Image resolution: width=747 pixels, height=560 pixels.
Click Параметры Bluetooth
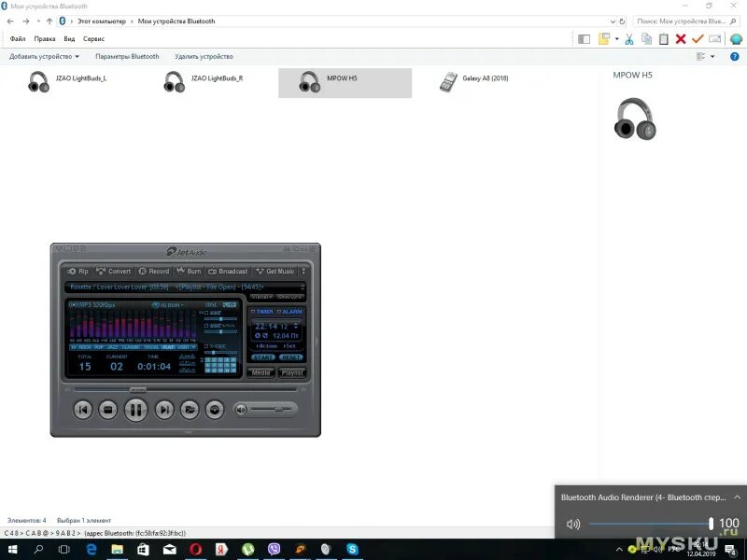[127, 57]
